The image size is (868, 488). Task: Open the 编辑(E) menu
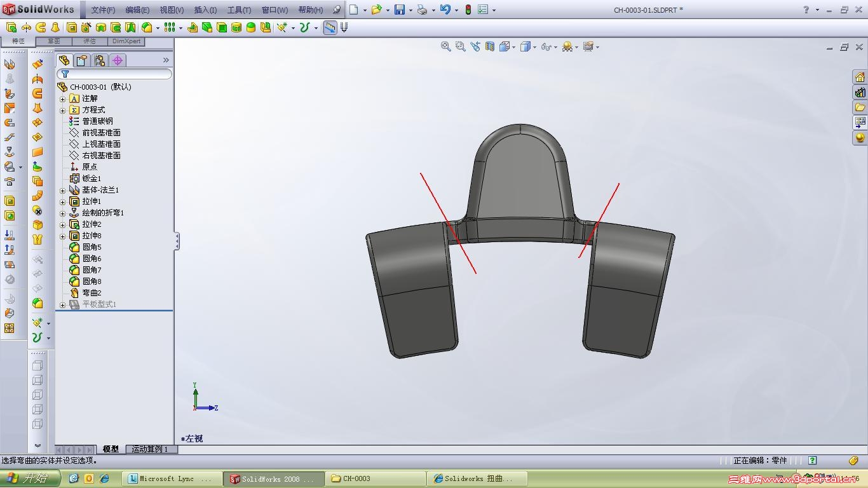(x=137, y=10)
